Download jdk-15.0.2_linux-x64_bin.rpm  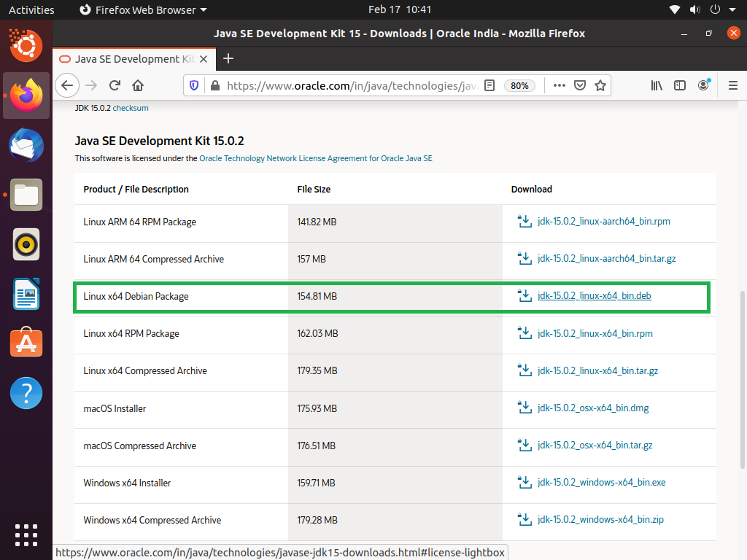click(595, 334)
